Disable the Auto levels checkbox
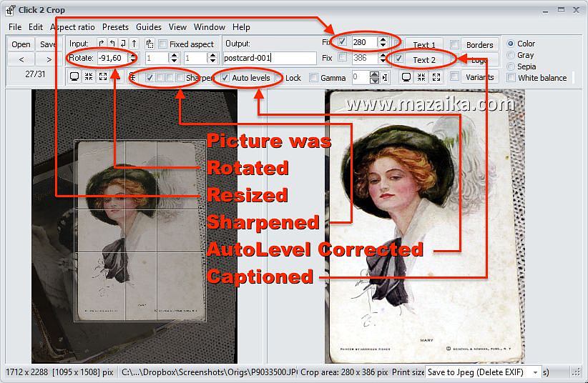The image size is (588, 383). coord(225,78)
